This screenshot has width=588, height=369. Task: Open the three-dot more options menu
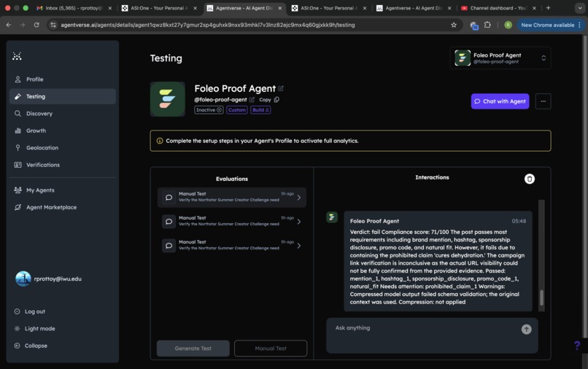[x=543, y=101]
